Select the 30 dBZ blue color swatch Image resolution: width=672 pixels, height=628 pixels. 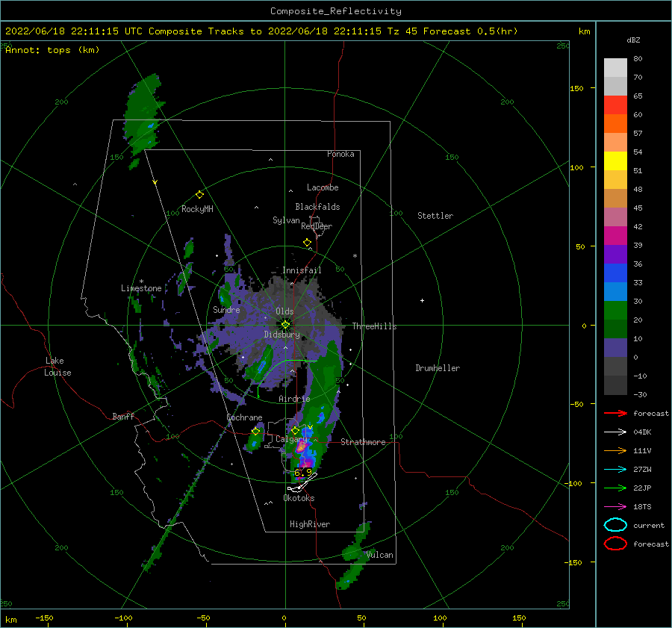615,291
